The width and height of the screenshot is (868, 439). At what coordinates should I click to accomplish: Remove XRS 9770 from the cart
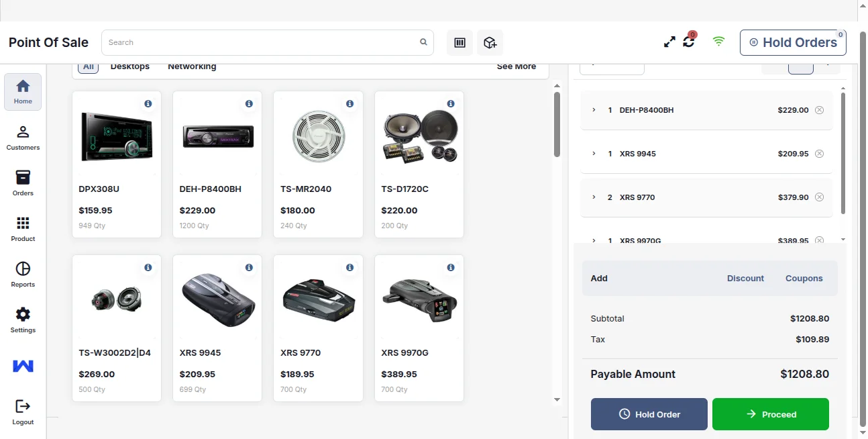point(819,197)
